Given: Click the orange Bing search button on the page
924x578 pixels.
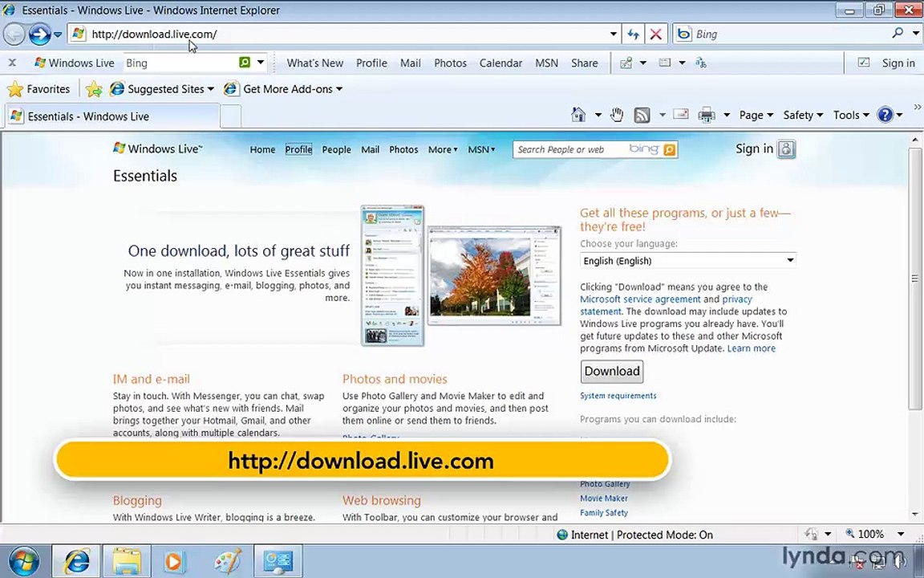Looking at the screenshot, I should [x=670, y=150].
